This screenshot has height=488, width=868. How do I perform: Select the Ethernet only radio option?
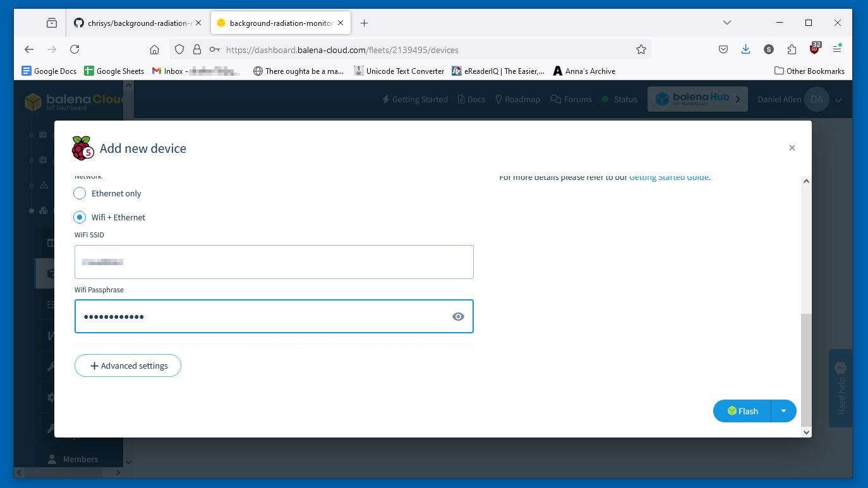[80, 193]
